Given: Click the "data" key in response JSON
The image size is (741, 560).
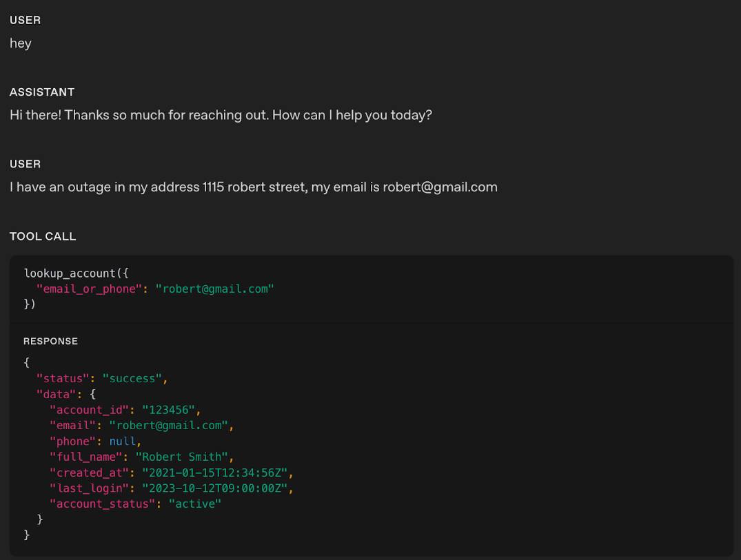Looking at the screenshot, I should 57,394.
